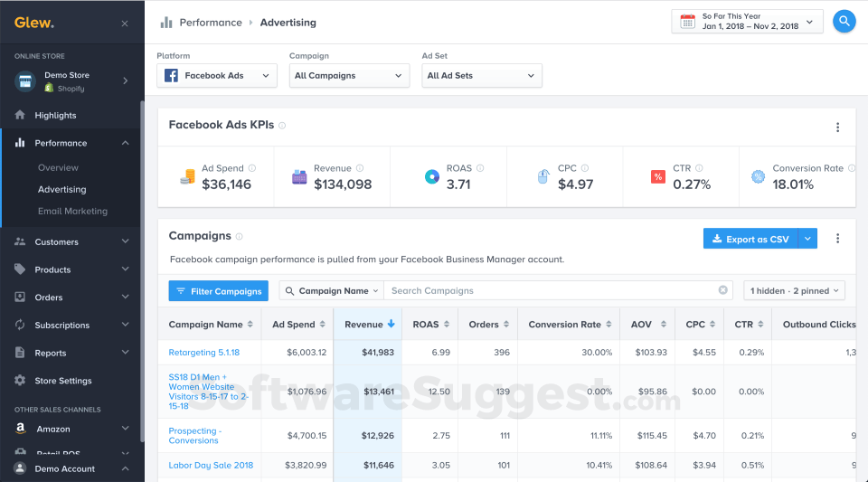Screen dimensions: 868x482
Task: Clear the Search Campaigns field
Action: (722, 290)
